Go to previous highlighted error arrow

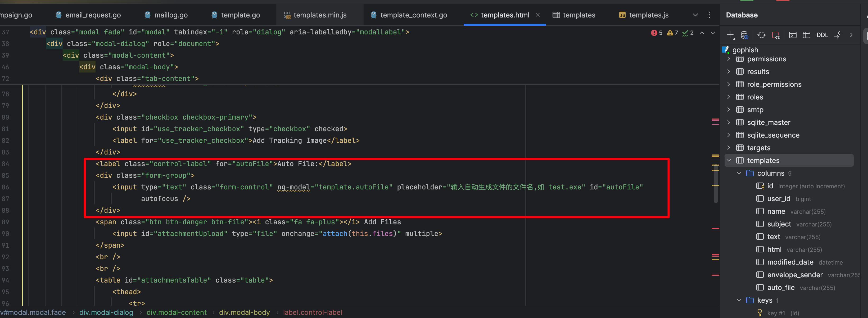coord(702,33)
